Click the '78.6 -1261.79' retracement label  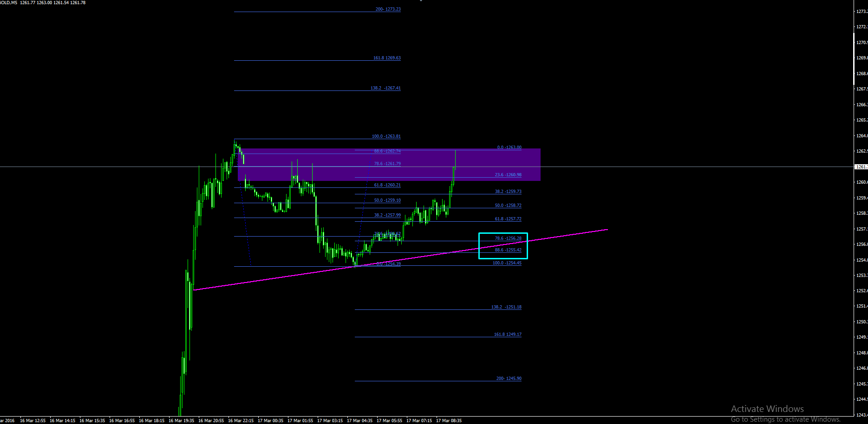[387, 164]
